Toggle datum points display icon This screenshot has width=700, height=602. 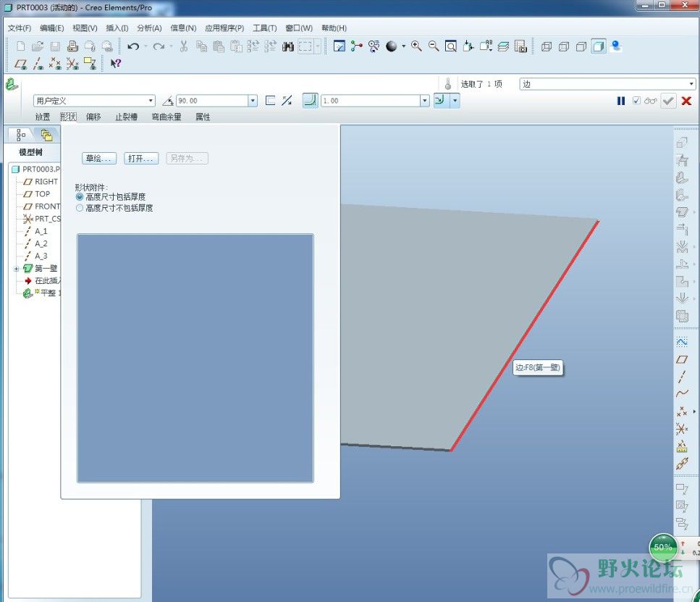pos(55,64)
